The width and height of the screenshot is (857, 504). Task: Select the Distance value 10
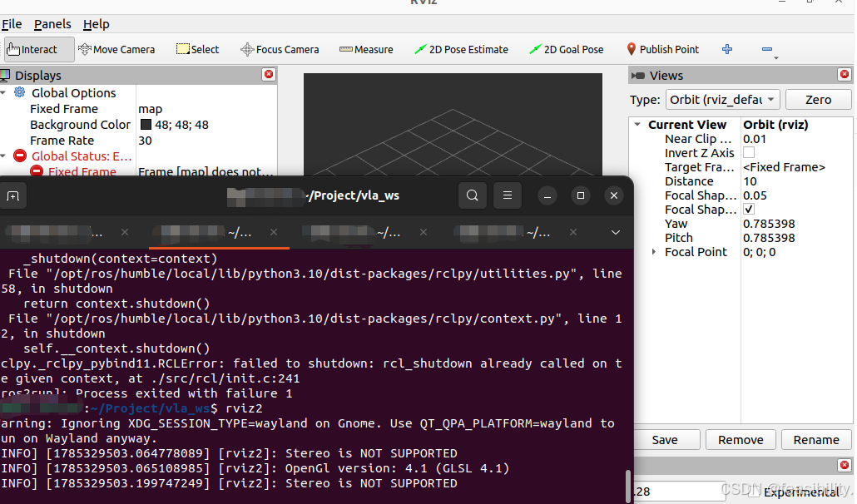point(750,181)
